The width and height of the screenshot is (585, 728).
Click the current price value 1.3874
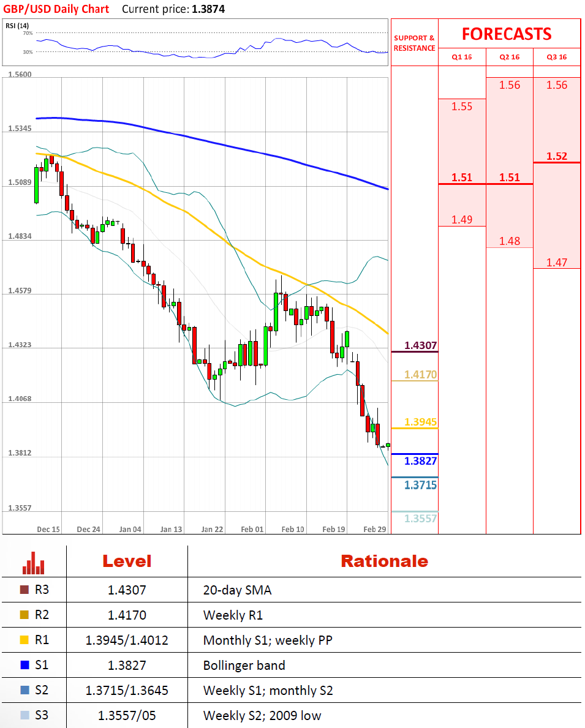point(208,9)
